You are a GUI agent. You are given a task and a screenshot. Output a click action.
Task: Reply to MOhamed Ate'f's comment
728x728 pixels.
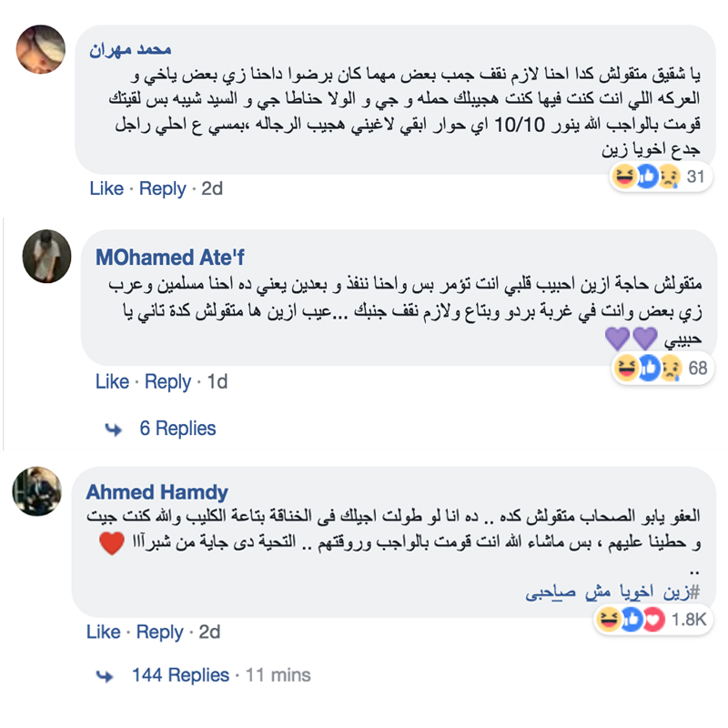tap(168, 381)
